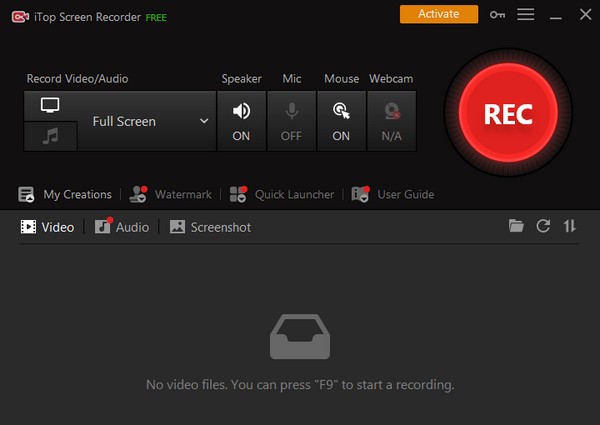Screen dimensions: 600x425
Task: Open the User Guide
Action: pyautogui.click(x=393, y=194)
